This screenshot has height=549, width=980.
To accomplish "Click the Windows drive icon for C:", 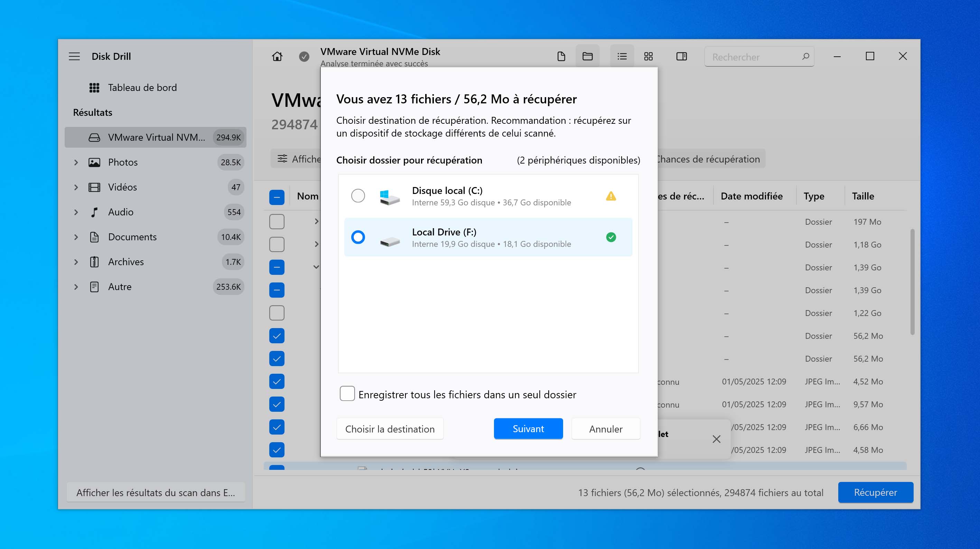I will [x=390, y=197].
